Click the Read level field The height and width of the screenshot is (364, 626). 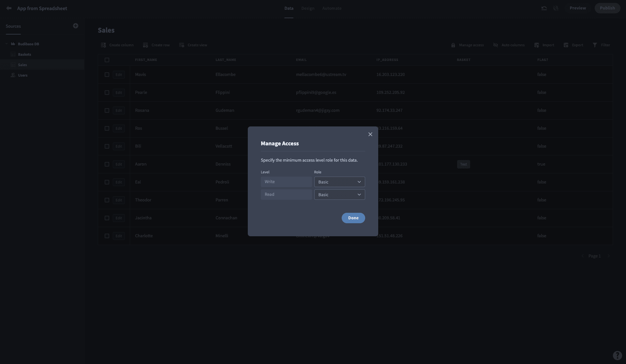coord(286,195)
